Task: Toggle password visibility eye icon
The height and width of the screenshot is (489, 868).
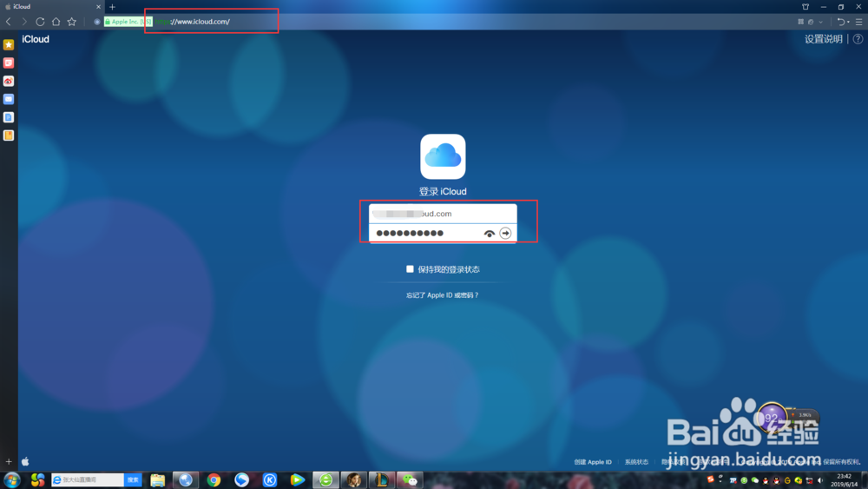Action: tap(489, 234)
